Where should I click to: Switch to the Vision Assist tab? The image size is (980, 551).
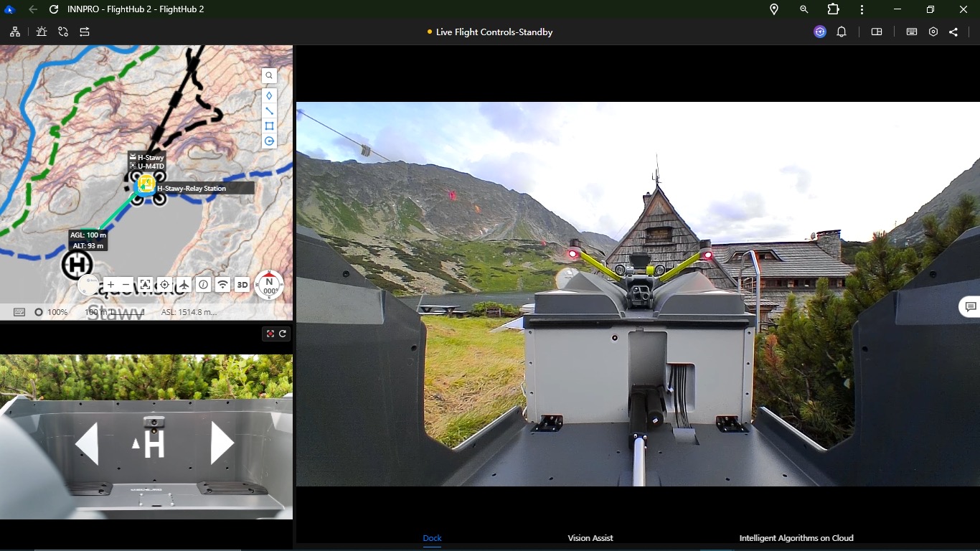click(x=590, y=538)
